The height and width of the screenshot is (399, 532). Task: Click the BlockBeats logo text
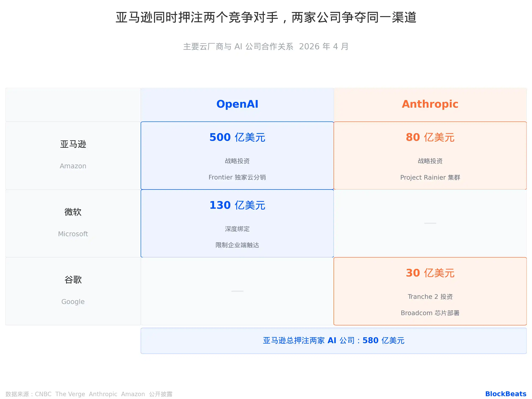[506, 394]
